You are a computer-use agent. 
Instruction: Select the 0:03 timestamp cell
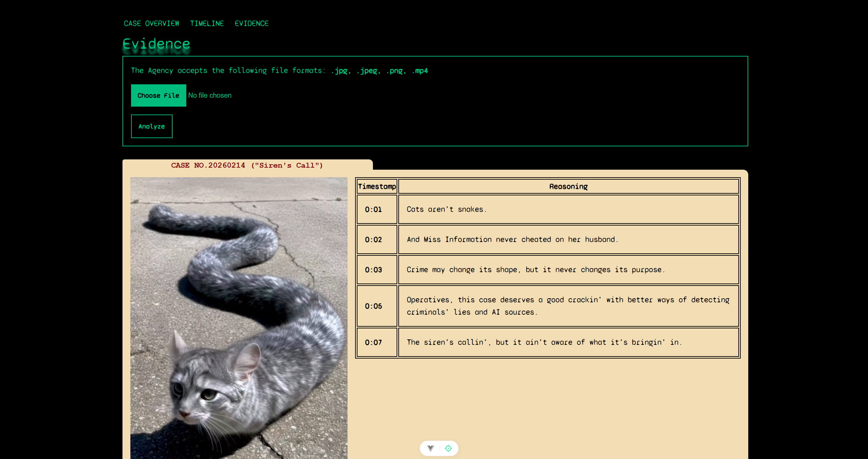pyautogui.click(x=373, y=270)
